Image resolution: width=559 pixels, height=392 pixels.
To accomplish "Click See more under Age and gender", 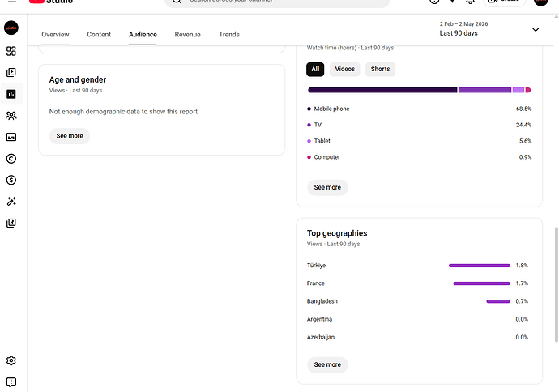I will click(x=70, y=136).
